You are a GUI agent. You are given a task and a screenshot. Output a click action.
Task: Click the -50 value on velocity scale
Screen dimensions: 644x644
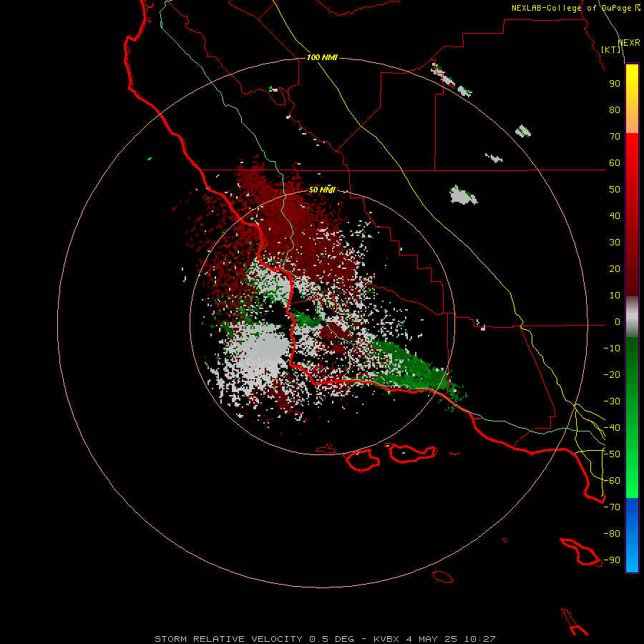coord(612,454)
